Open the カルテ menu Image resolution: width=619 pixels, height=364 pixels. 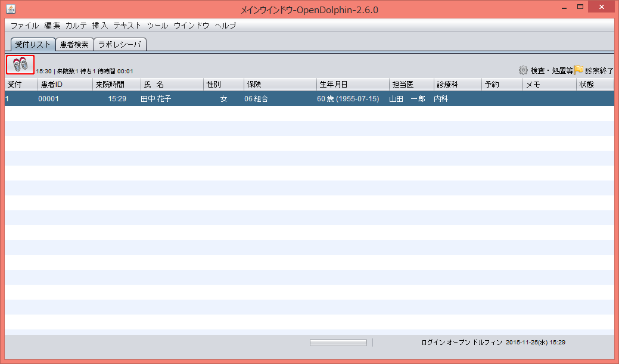[76, 26]
